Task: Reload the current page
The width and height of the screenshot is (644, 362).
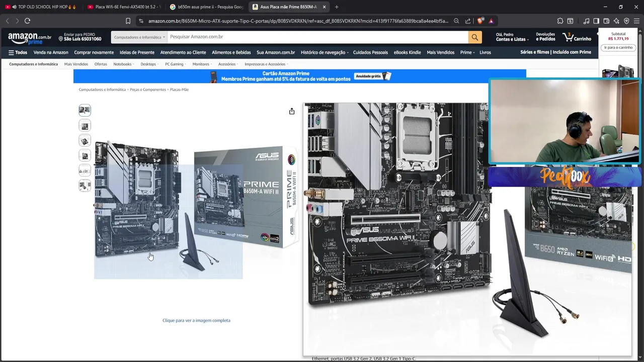Action: point(27,21)
